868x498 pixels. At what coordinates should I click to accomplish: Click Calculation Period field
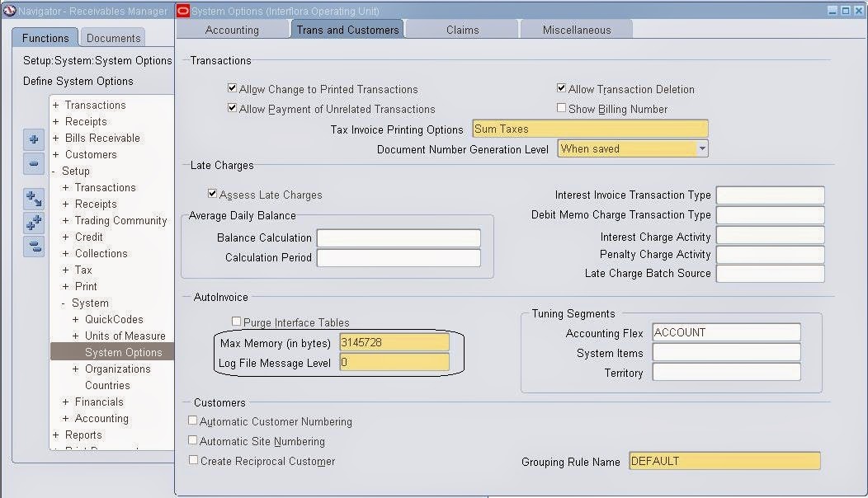click(399, 258)
